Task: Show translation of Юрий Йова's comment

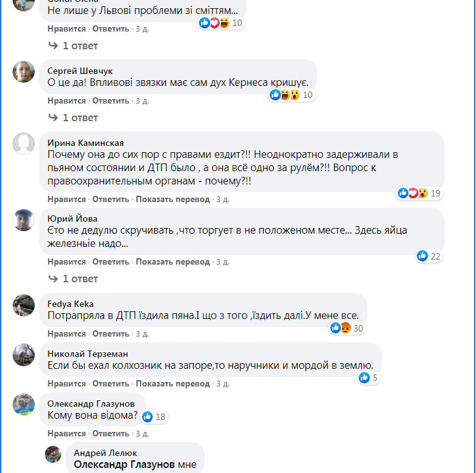Action: [x=172, y=261]
